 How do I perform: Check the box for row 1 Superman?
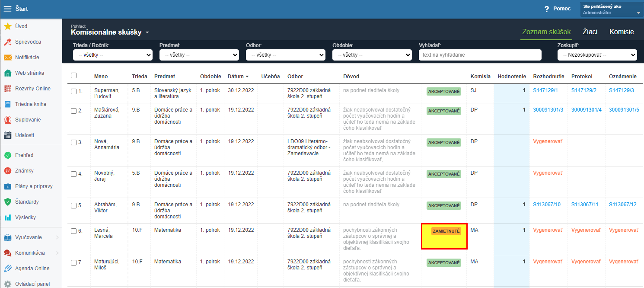pyautogui.click(x=73, y=91)
